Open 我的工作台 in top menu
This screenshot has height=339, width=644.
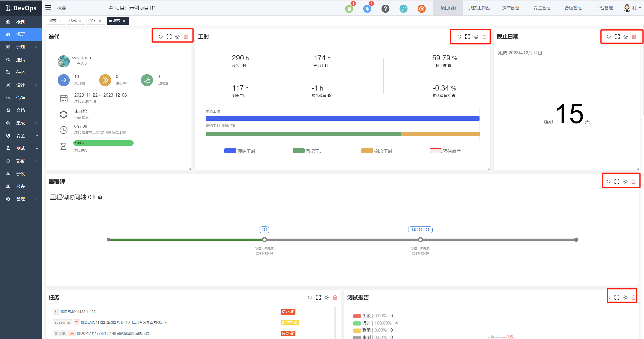[x=479, y=8]
